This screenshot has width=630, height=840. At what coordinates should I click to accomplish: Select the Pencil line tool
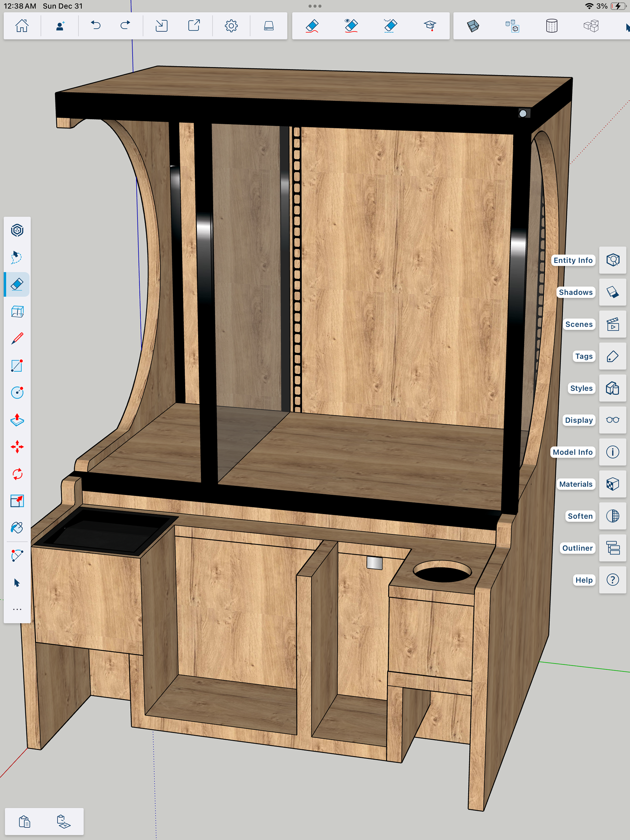(x=17, y=338)
